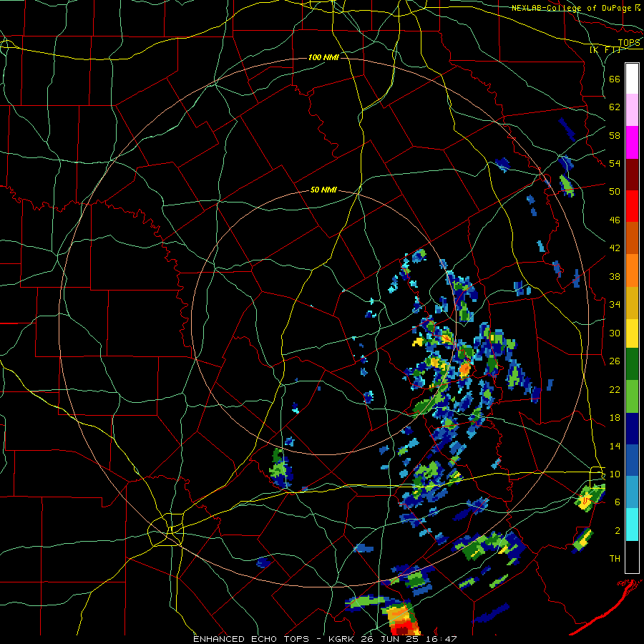
Task: Click the 'TOPS' legend title
Action: 629,43
